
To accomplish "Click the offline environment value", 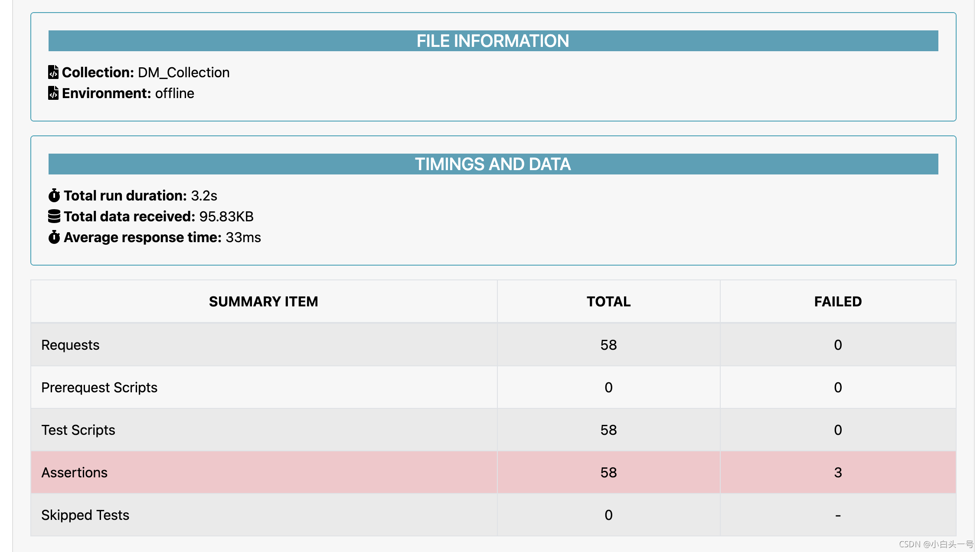I will click(174, 93).
